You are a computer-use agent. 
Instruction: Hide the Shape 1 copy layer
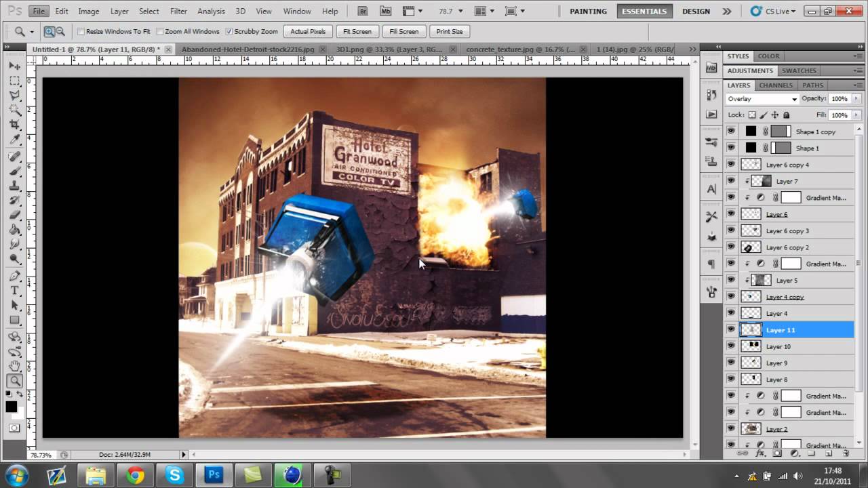click(731, 131)
